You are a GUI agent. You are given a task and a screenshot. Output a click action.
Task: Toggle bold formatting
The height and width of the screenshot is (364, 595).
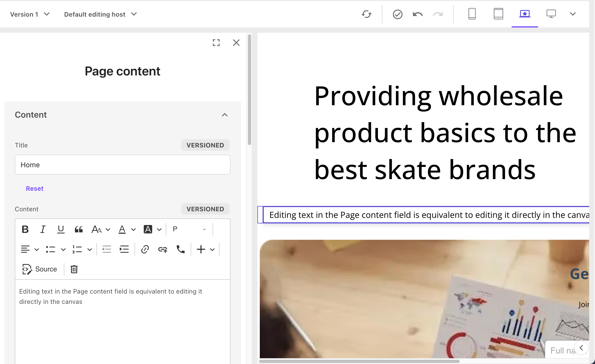[25, 229]
